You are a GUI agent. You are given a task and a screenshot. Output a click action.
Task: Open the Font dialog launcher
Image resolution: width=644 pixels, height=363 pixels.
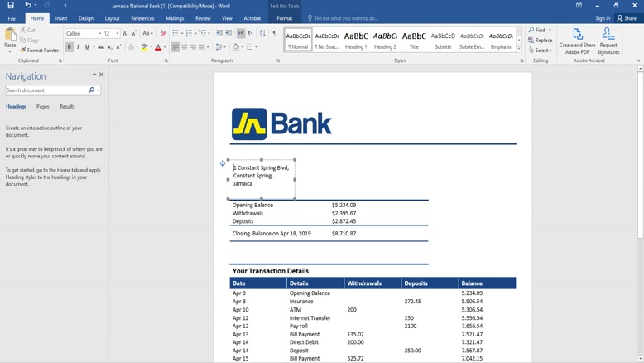click(x=166, y=60)
